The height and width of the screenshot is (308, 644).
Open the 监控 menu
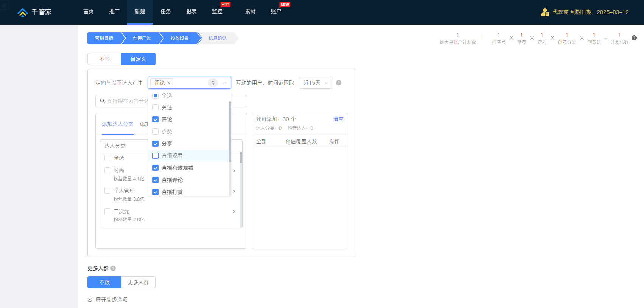pyautogui.click(x=217, y=12)
